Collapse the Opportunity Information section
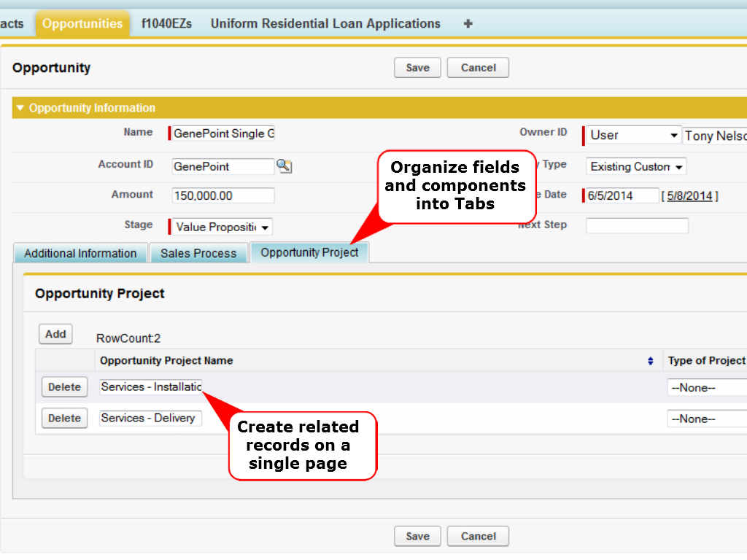This screenshot has width=747, height=560. [x=20, y=108]
